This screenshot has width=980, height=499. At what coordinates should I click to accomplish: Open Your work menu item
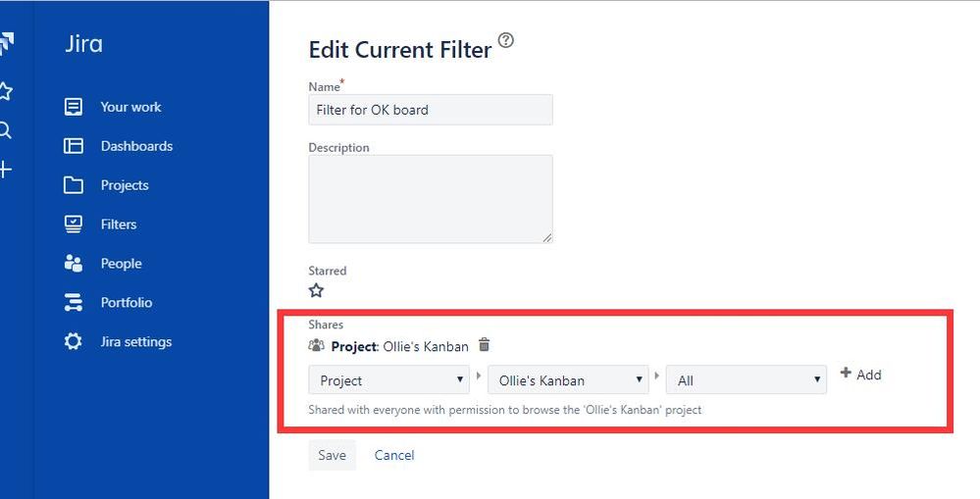coord(130,107)
